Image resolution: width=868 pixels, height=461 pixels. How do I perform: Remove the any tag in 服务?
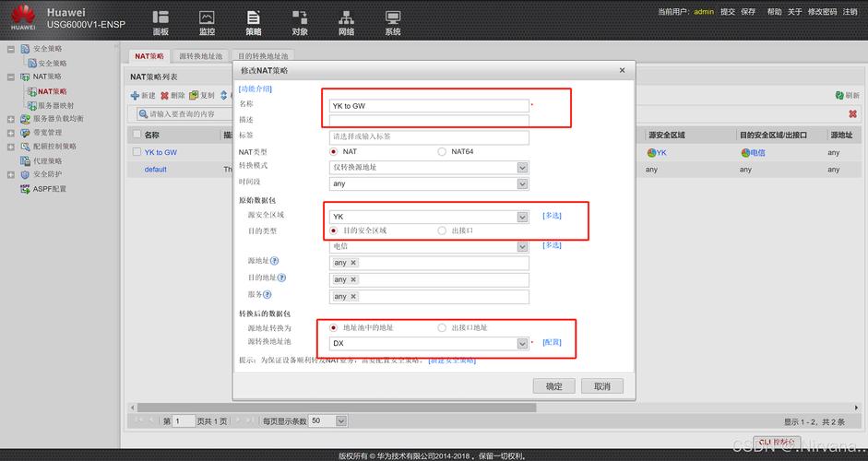click(x=353, y=297)
